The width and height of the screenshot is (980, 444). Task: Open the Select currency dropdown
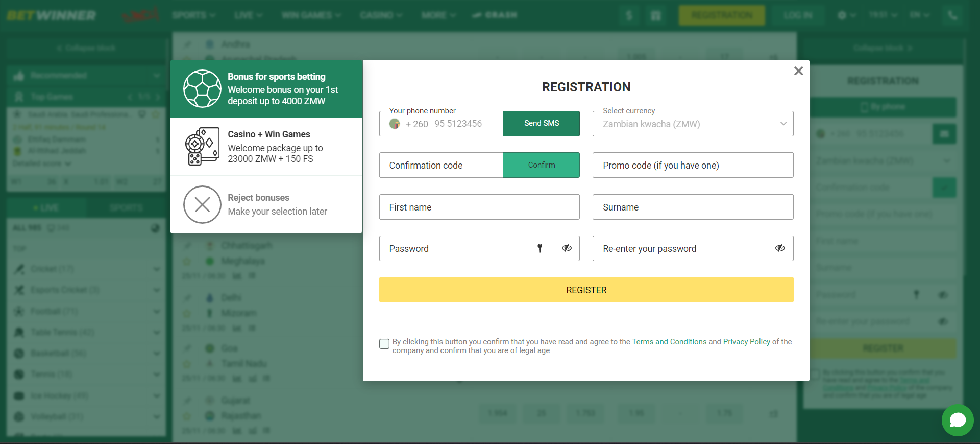tap(693, 124)
